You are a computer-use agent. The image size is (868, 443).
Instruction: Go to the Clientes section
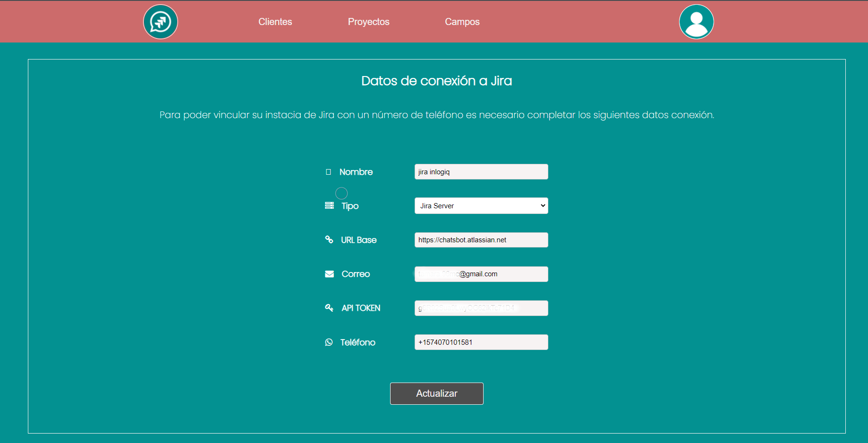pos(275,21)
